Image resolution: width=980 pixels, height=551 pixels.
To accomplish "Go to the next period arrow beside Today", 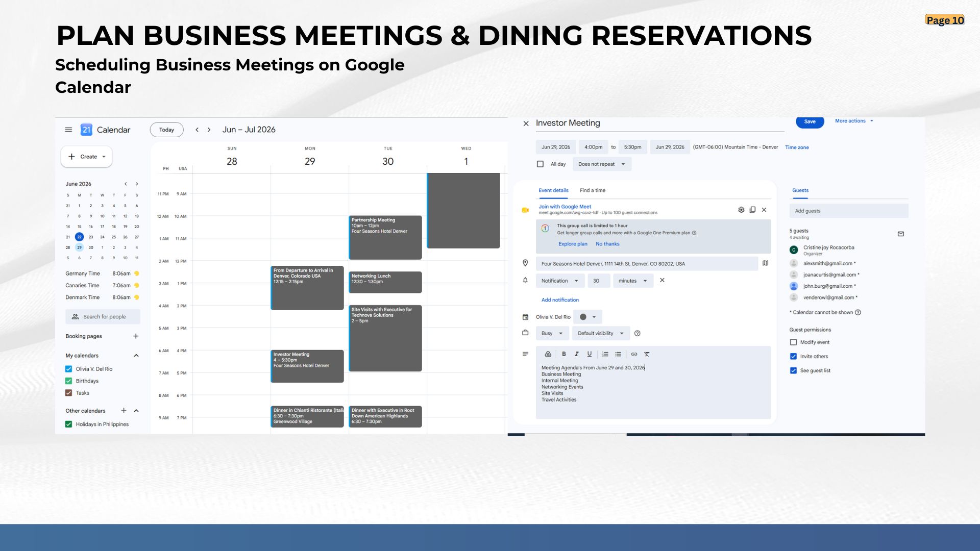I will tap(209, 130).
